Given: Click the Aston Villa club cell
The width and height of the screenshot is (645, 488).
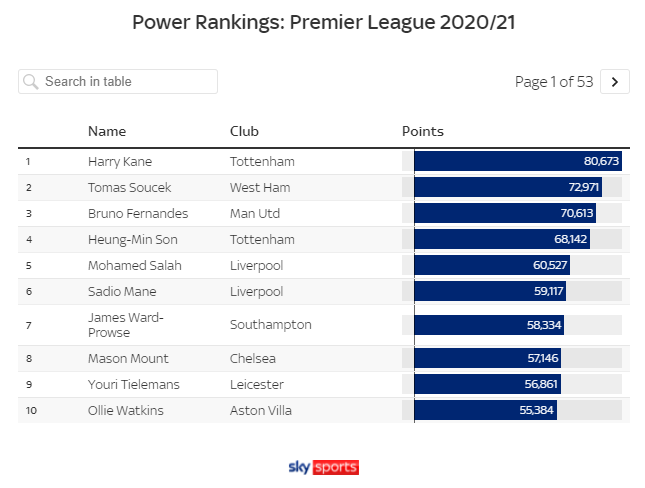Looking at the screenshot, I should (x=260, y=410).
